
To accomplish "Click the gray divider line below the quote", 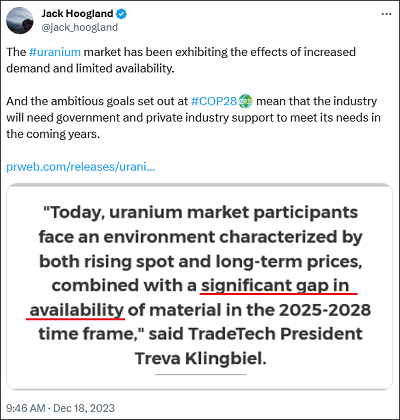I will pyautogui.click(x=201, y=374).
